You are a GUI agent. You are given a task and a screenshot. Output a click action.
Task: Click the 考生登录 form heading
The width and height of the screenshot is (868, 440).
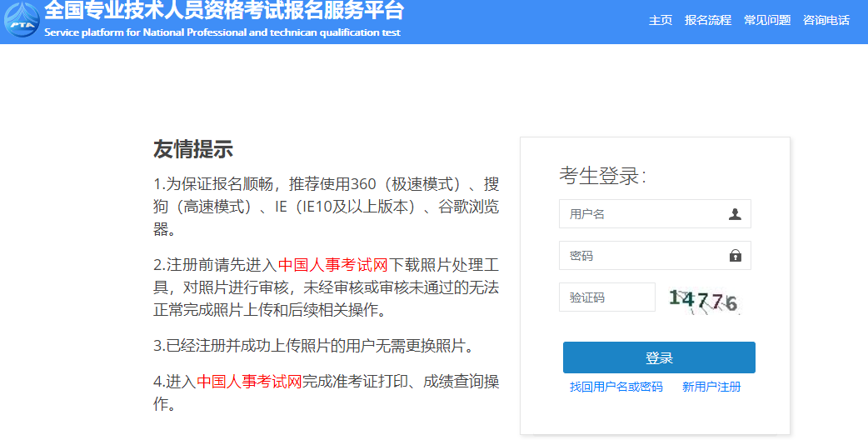[x=602, y=176]
